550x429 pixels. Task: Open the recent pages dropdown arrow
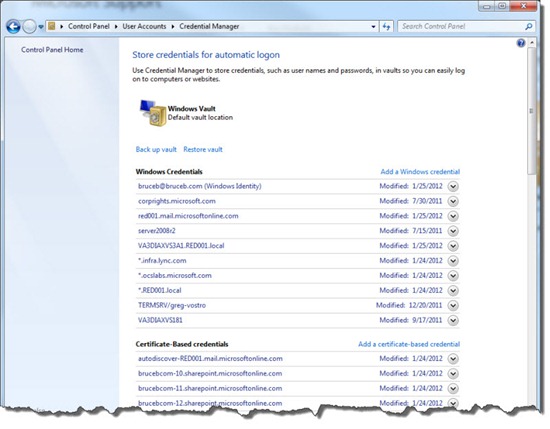[x=41, y=27]
